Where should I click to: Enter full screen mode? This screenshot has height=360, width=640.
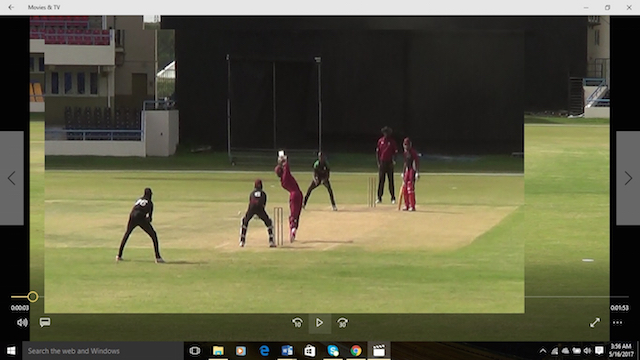tap(595, 322)
